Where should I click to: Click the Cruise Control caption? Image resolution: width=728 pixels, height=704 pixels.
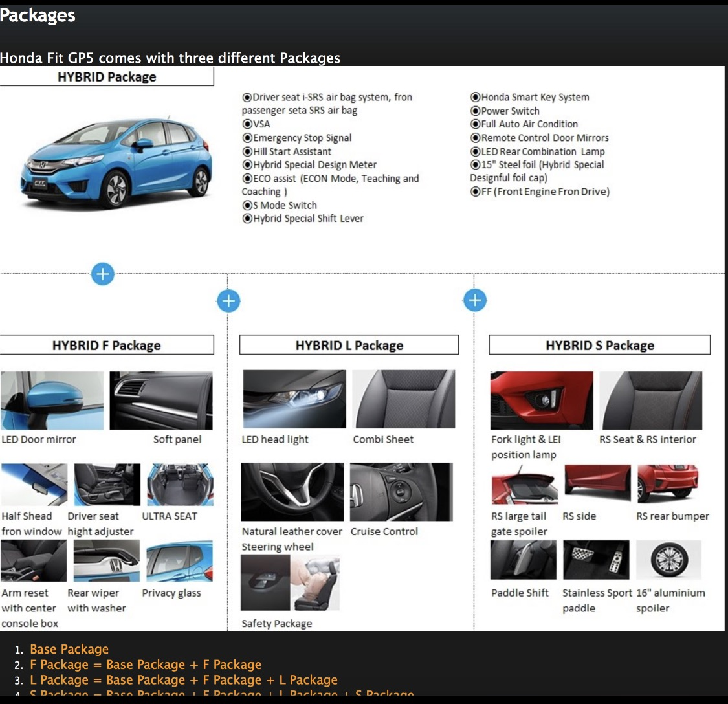point(384,531)
